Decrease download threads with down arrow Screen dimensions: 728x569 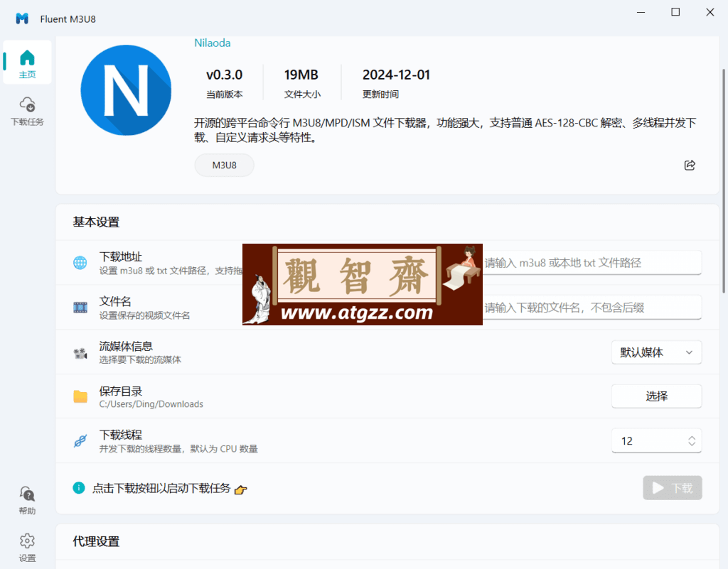[691, 444]
